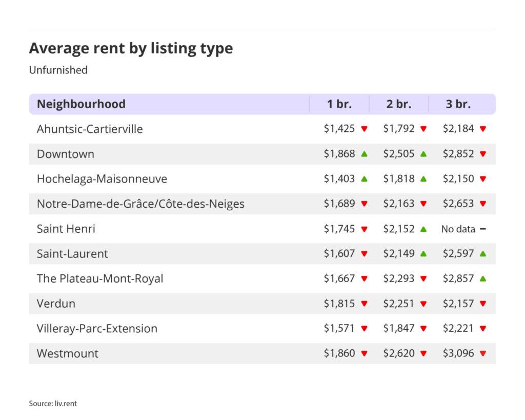Click the Neighbourhood column header
Screen dimensions: 525x420
point(81,104)
